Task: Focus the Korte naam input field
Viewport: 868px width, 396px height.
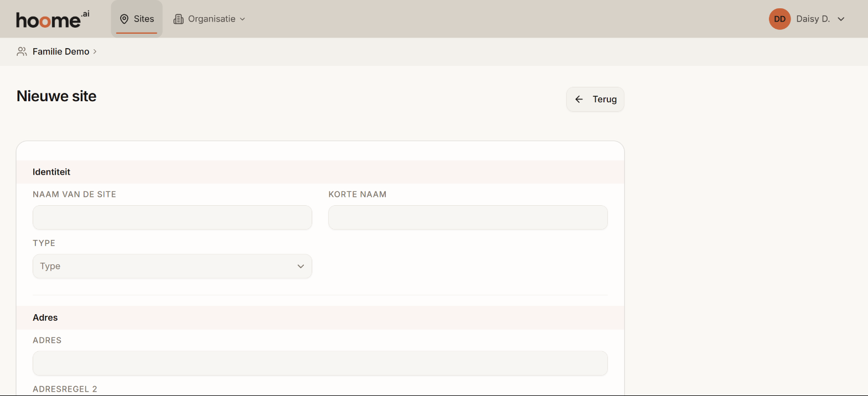Action: pyautogui.click(x=468, y=217)
